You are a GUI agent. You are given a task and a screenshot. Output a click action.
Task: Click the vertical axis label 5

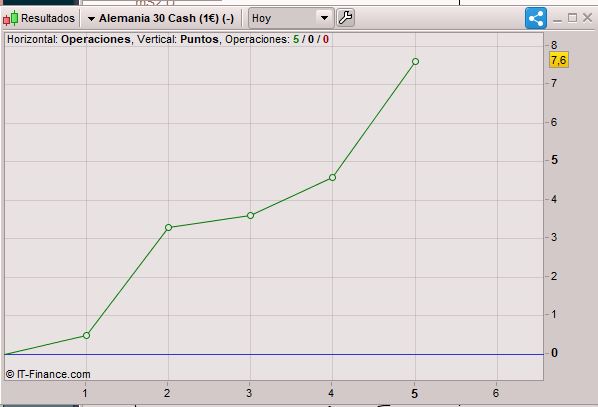[x=554, y=160]
